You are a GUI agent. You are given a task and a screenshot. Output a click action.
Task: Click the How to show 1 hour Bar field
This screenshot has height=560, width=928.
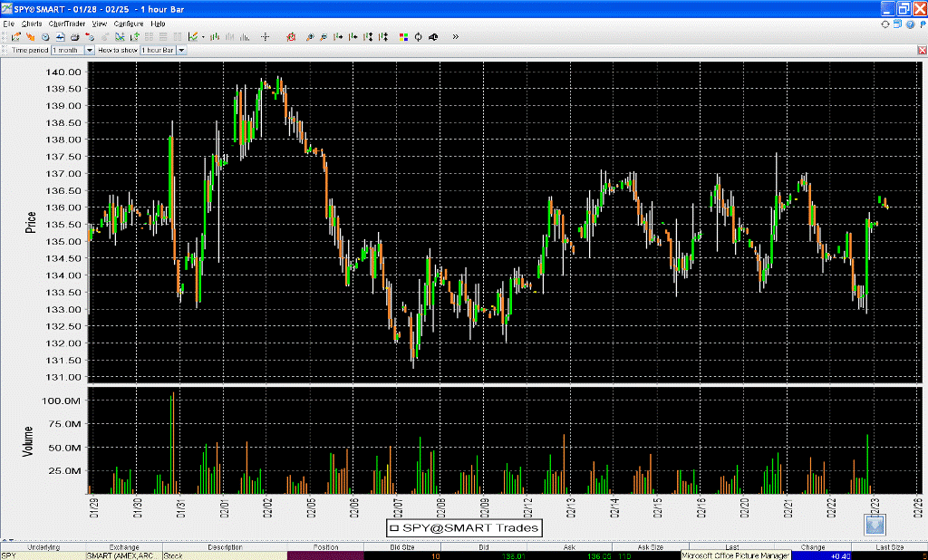click(x=158, y=51)
